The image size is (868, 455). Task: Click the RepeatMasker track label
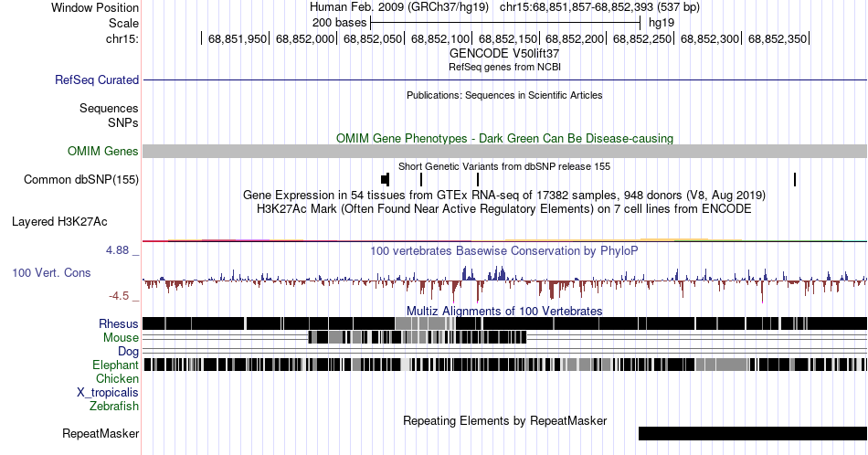(101, 433)
